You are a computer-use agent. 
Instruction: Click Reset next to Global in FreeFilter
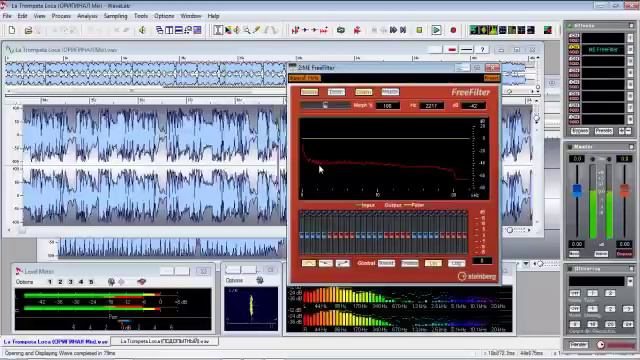coord(386,263)
